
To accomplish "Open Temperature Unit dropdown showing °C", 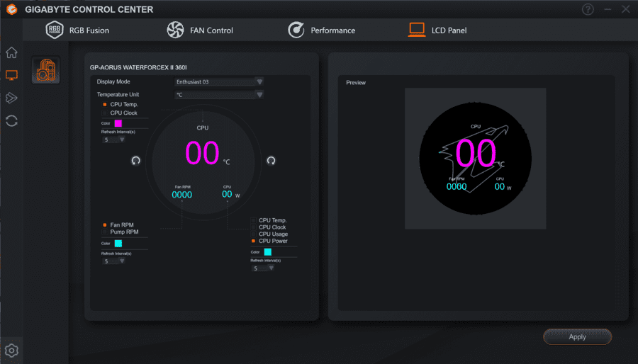I will [219, 95].
